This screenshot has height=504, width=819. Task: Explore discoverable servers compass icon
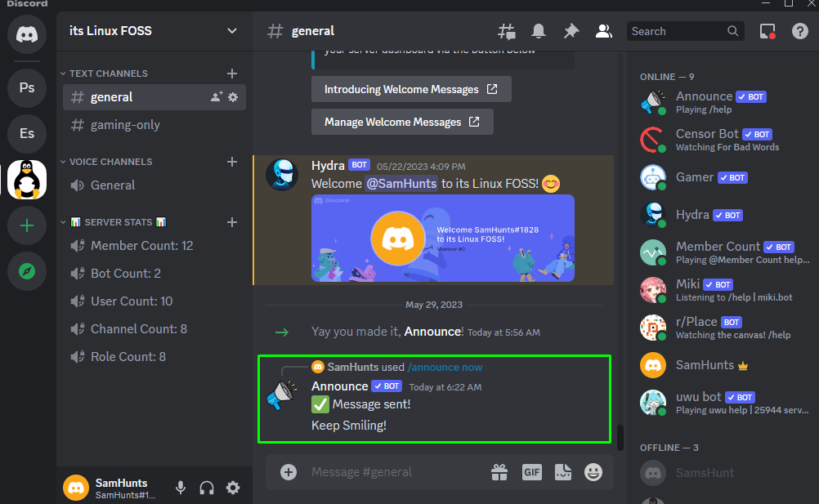point(27,271)
